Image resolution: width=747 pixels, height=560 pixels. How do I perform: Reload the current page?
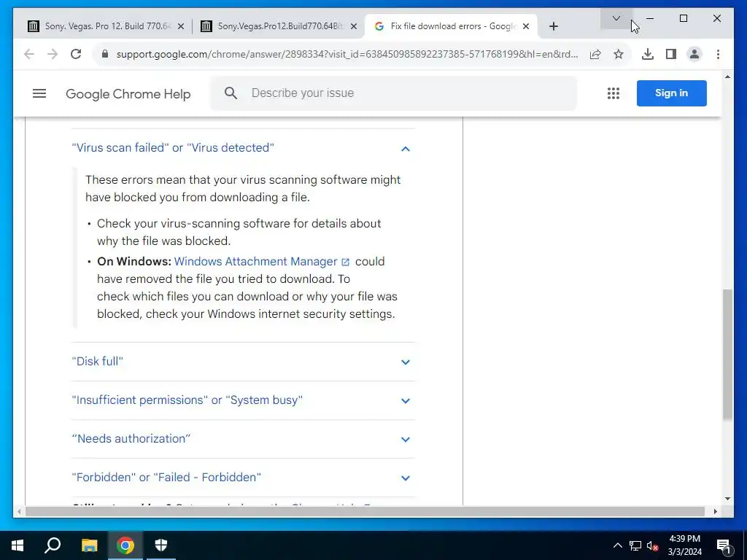pos(76,54)
